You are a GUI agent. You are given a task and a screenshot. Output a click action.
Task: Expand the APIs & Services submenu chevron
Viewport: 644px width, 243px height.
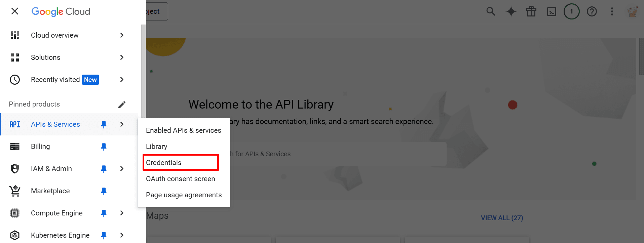pyautogui.click(x=122, y=124)
